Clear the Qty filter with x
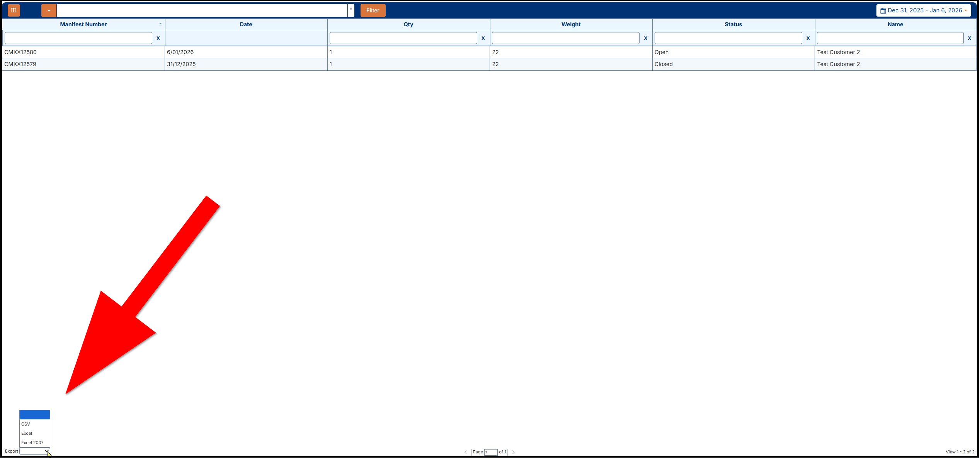This screenshot has width=980, height=458. pyautogui.click(x=483, y=38)
